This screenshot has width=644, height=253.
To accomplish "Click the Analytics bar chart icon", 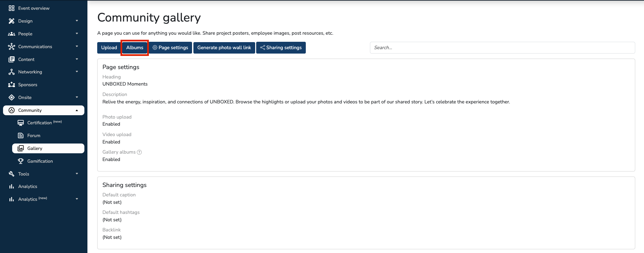I will pyautogui.click(x=11, y=186).
